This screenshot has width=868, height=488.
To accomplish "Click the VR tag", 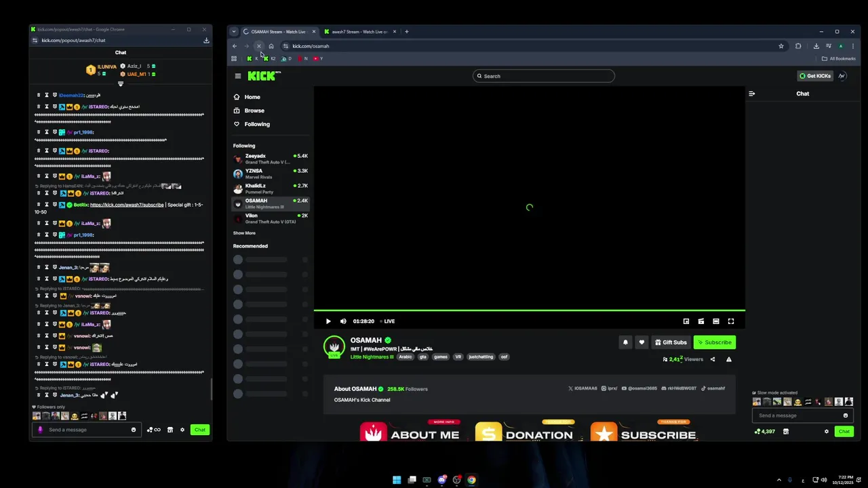I will pyautogui.click(x=458, y=357).
